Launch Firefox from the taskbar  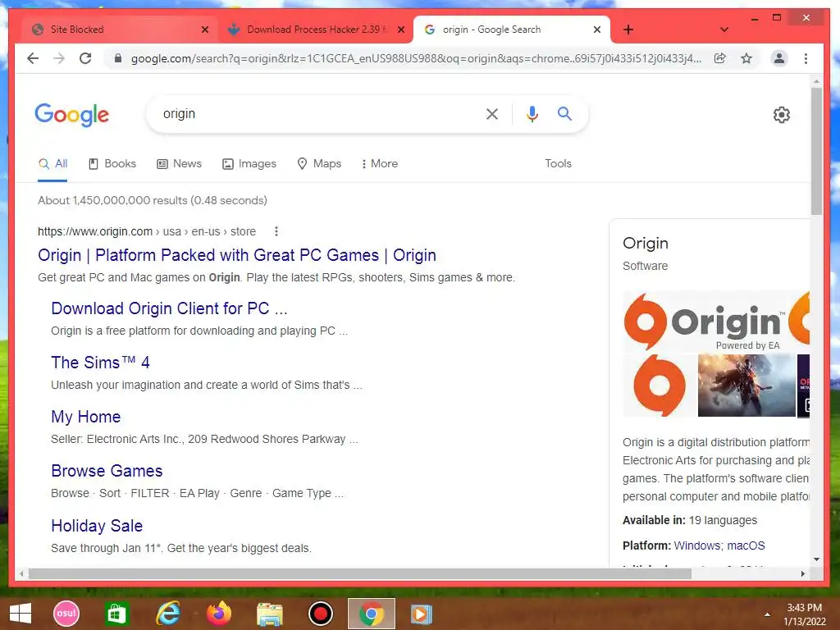coord(218,614)
